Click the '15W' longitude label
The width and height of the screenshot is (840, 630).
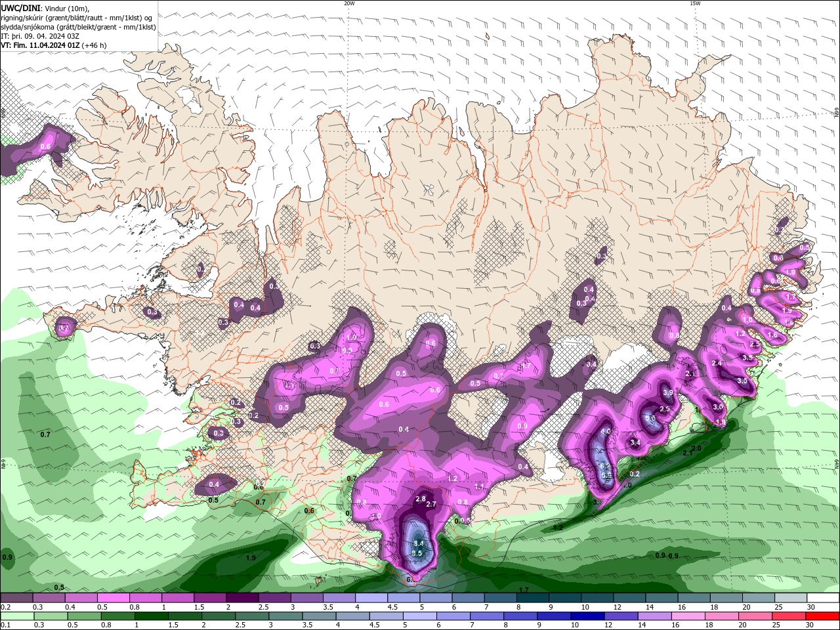[x=695, y=3]
